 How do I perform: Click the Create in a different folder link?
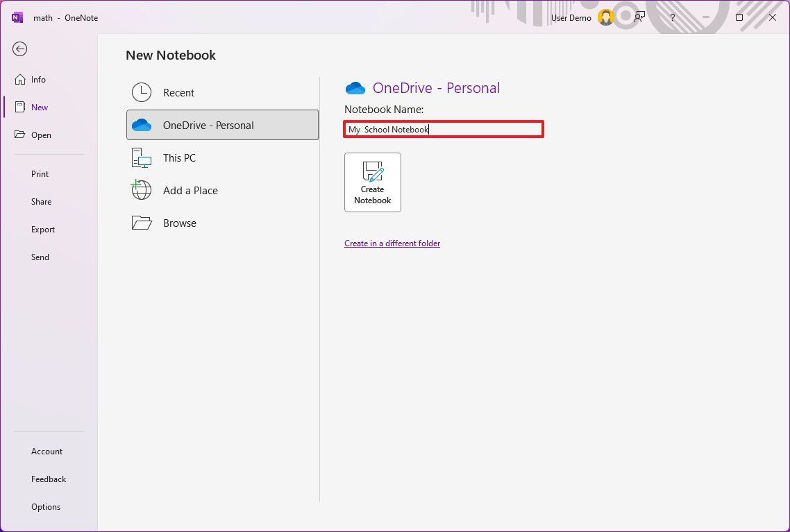point(392,243)
